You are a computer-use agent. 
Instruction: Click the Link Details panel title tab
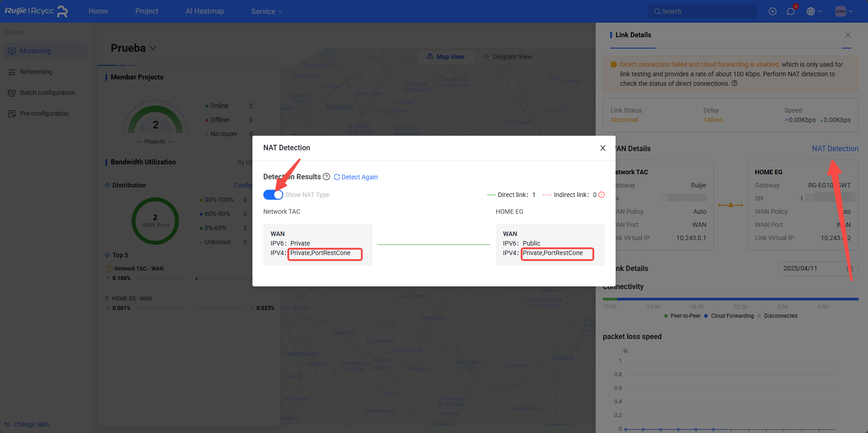pos(633,35)
